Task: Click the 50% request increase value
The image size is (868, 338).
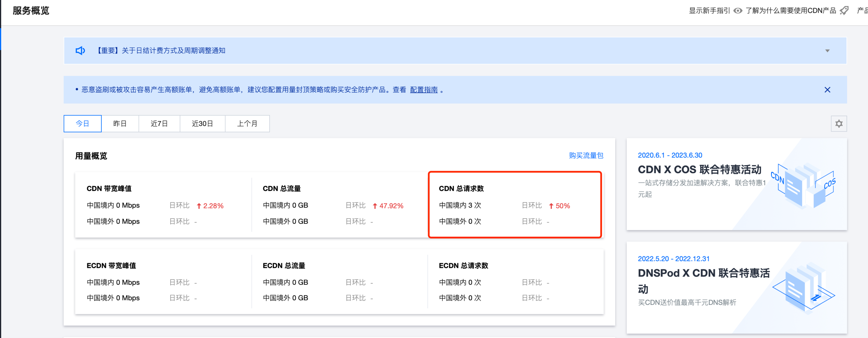Action: pyautogui.click(x=560, y=206)
